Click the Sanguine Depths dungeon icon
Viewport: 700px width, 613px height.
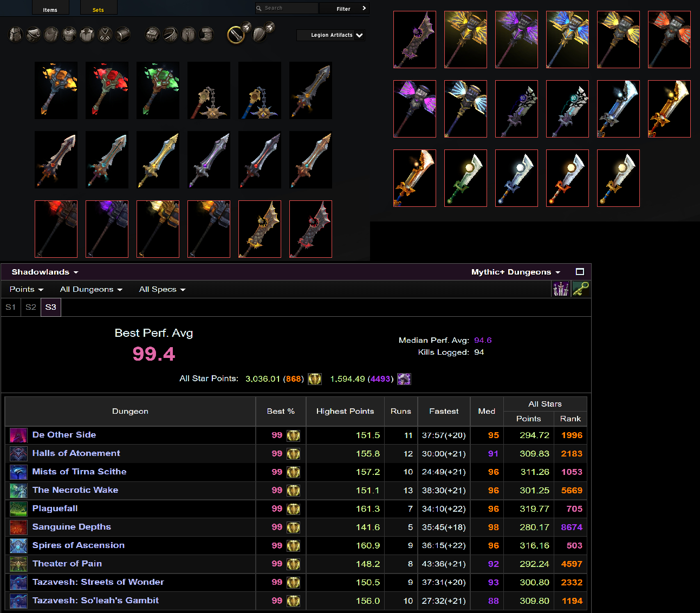point(18,527)
